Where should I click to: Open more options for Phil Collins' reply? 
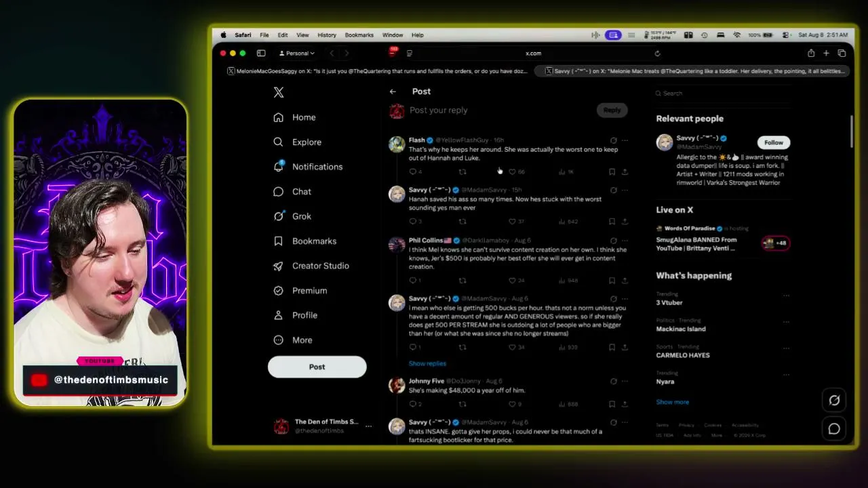coord(625,241)
